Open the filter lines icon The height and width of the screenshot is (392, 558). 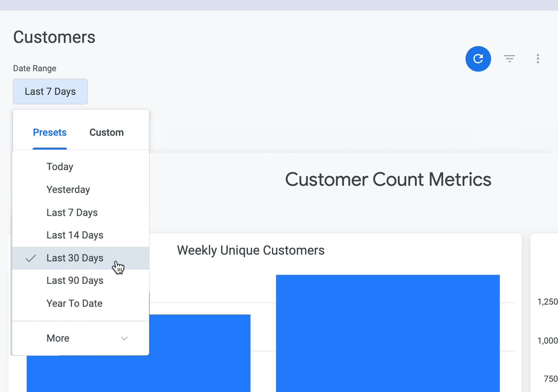coord(510,59)
